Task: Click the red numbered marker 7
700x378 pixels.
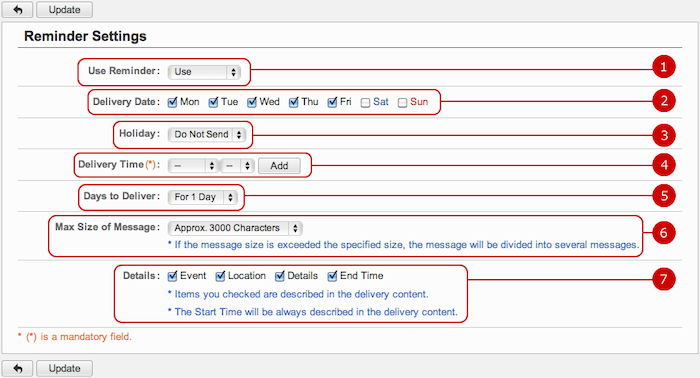Action: tap(663, 279)
